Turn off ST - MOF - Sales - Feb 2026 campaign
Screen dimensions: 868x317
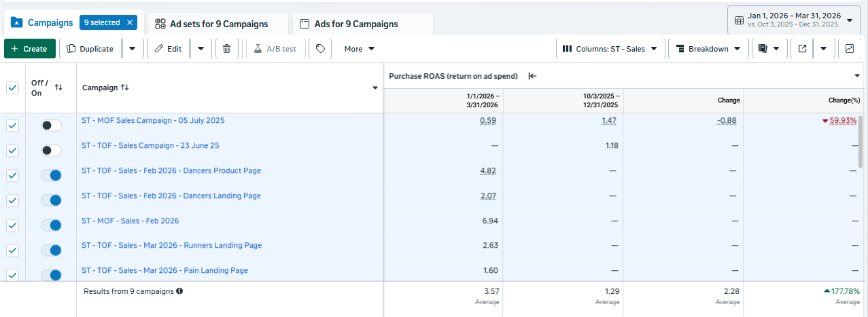point(51,225)
